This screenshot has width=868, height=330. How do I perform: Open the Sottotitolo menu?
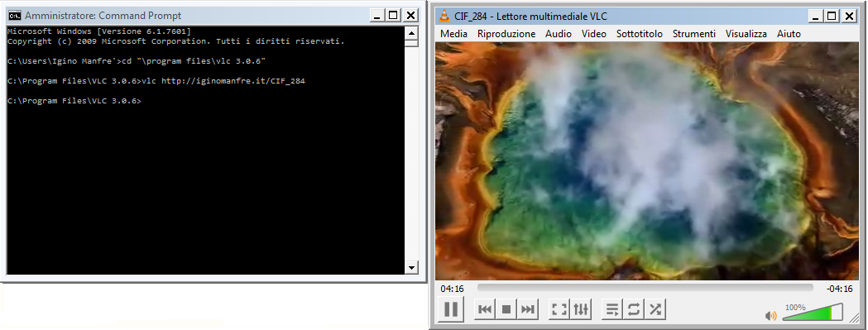(x=640, y=34)
